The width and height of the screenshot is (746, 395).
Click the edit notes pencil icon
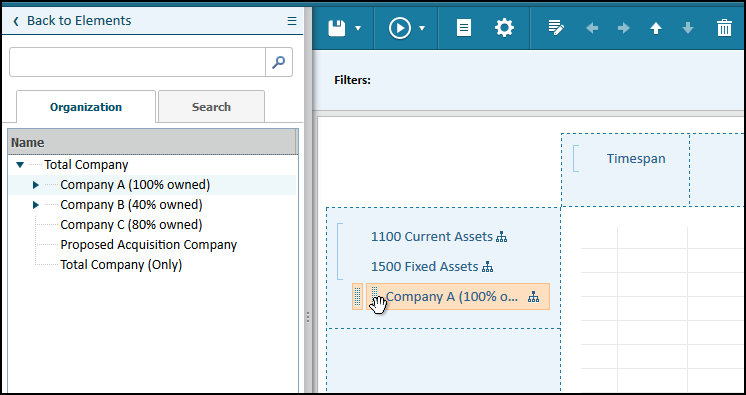click(556, 28)
